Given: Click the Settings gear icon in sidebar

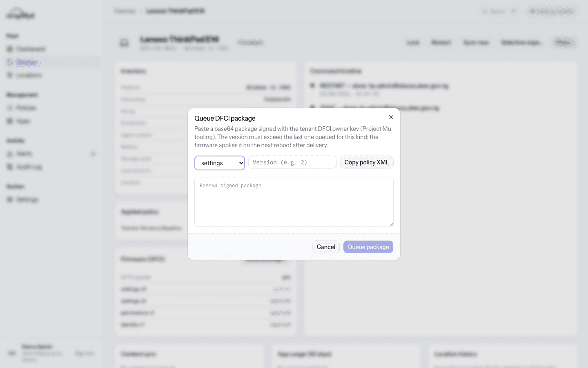Looking at the screenshot, I should tap(10, 200).
